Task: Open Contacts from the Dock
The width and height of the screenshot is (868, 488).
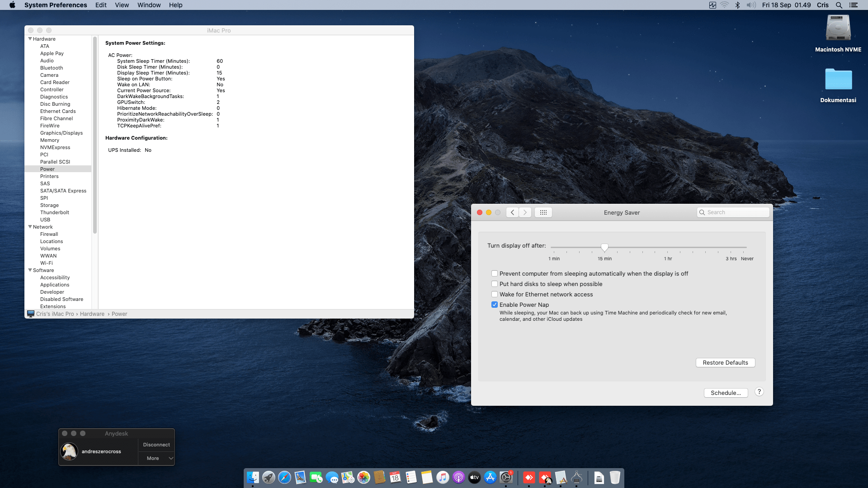Action: [x=379, y=477]
